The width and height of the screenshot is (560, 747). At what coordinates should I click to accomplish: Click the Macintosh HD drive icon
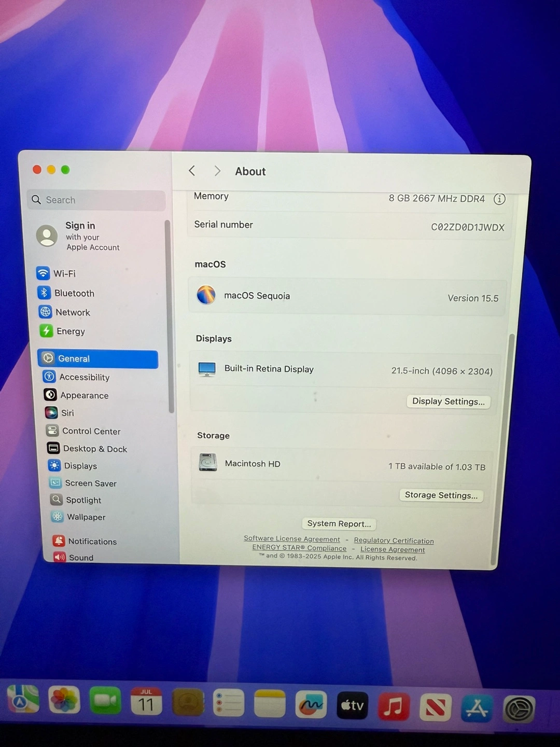tap(208, 462)
